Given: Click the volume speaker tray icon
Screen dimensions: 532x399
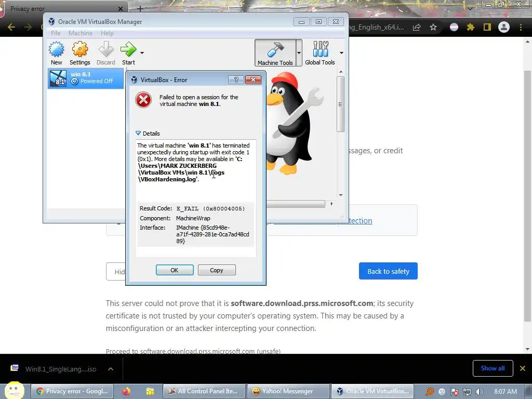Looking at the screenshot, I should tap(480, 392).
